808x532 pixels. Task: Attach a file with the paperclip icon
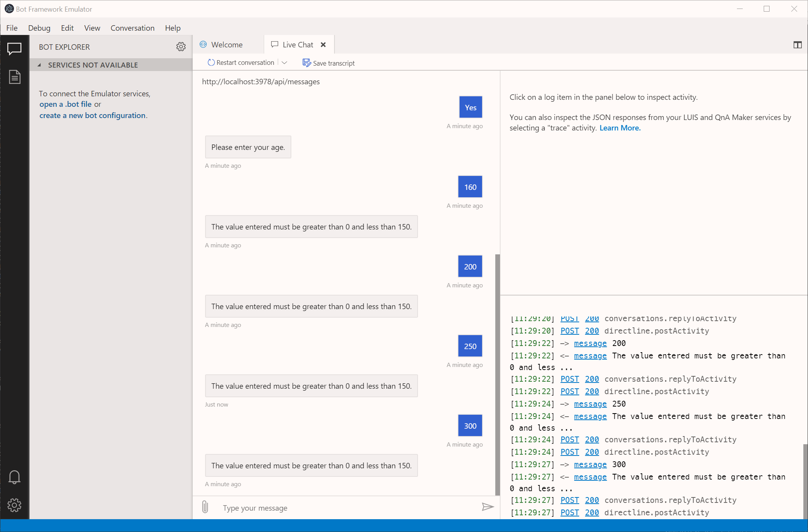(x=205, y=508)
